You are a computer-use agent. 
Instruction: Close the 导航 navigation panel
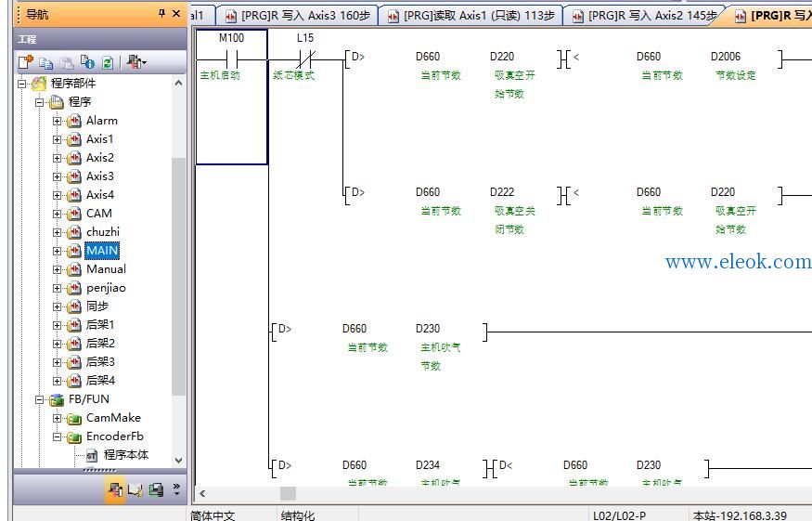coord(176,14)
